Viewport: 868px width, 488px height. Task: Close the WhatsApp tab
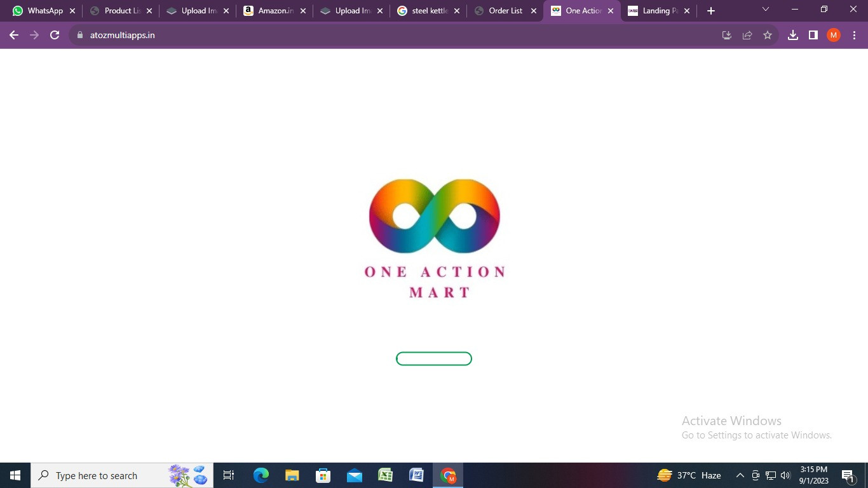tap(72, 11)
